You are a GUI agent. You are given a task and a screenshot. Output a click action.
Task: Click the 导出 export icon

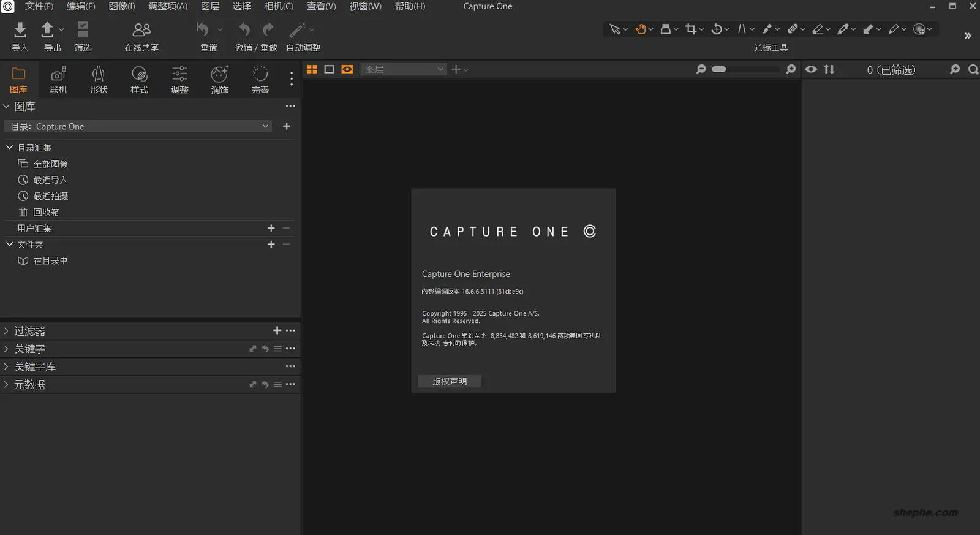pos(47,29)
